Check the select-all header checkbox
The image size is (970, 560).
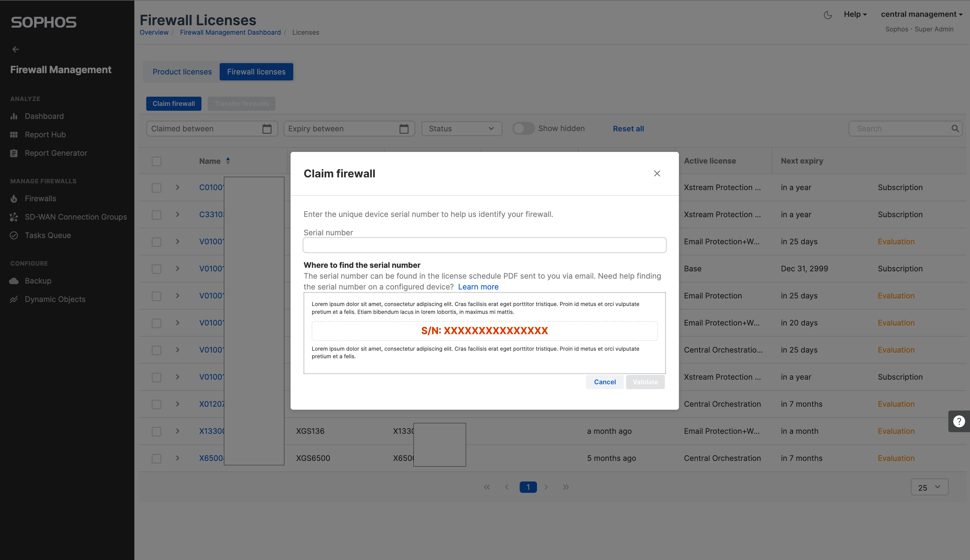click(157, 161)
